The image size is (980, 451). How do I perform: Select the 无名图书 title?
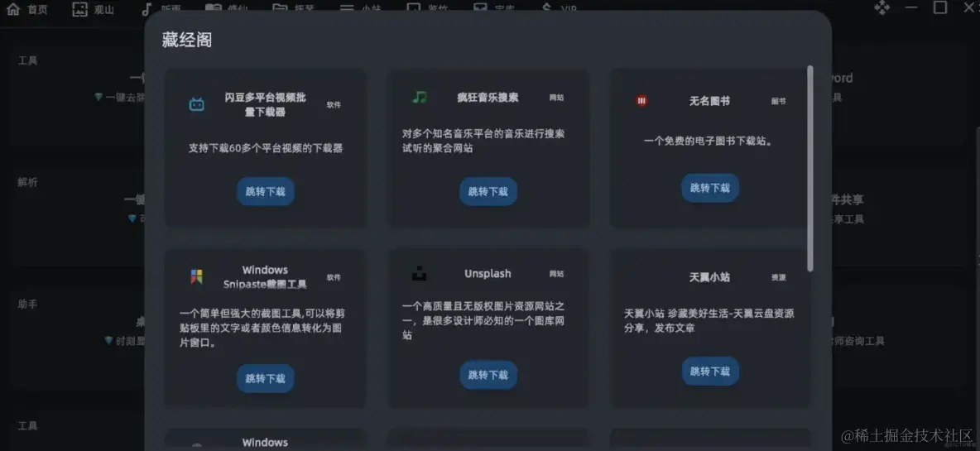(x=709, y=101)
